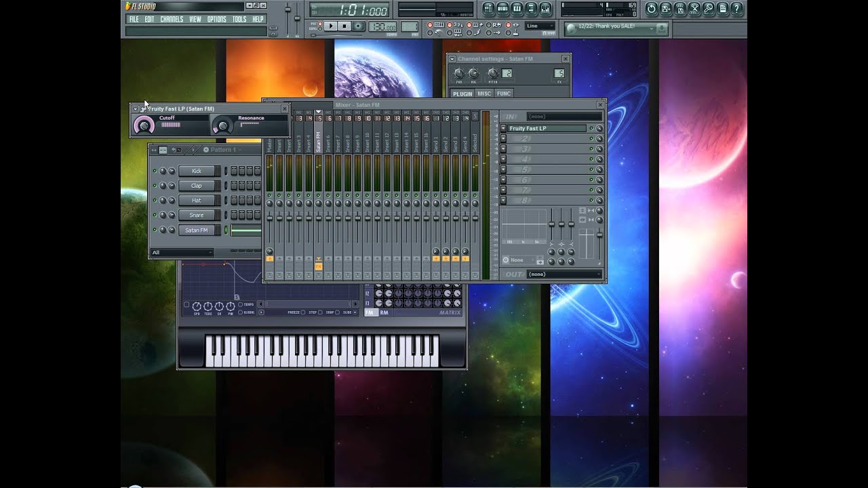Open the piano roll via toolbar icon
The image size is (868, 488).
pyautogui.click(x=517, y=9)
